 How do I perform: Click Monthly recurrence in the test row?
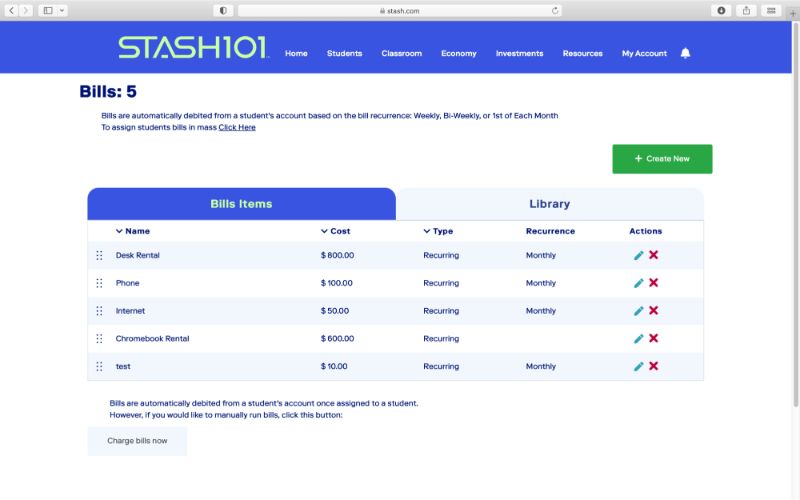tap(540, 366)
